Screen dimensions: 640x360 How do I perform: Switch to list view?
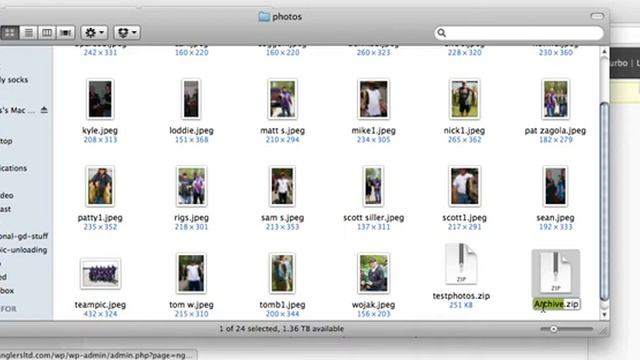29,32
